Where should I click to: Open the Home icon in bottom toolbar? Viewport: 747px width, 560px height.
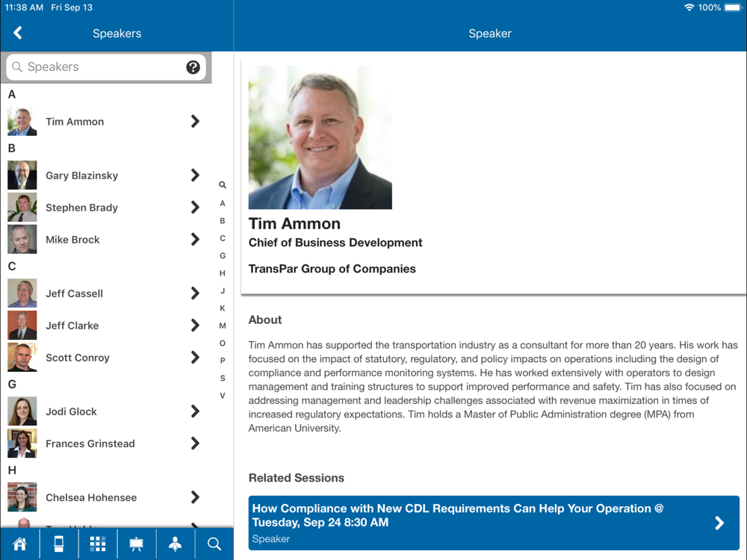(x=19, y=544)
